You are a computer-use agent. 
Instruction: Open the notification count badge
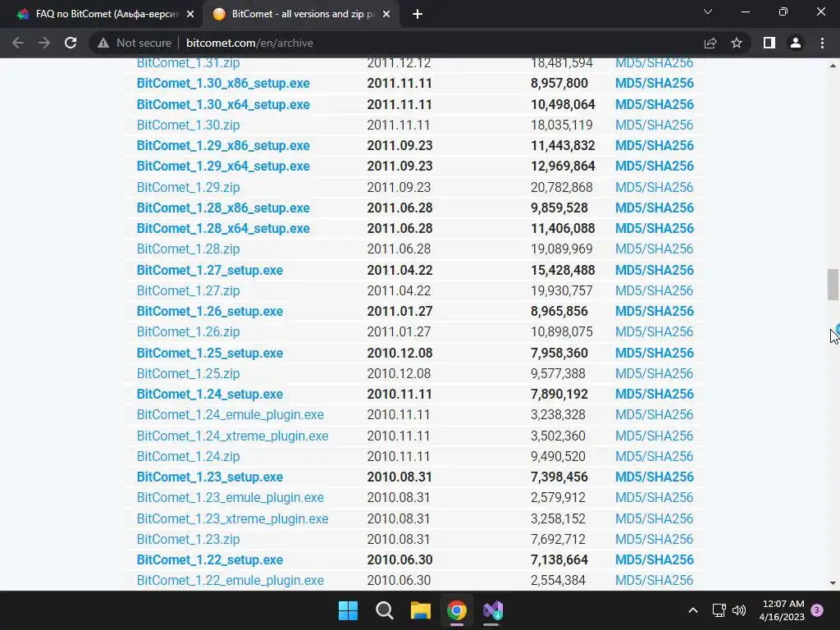tap(817, 610)
